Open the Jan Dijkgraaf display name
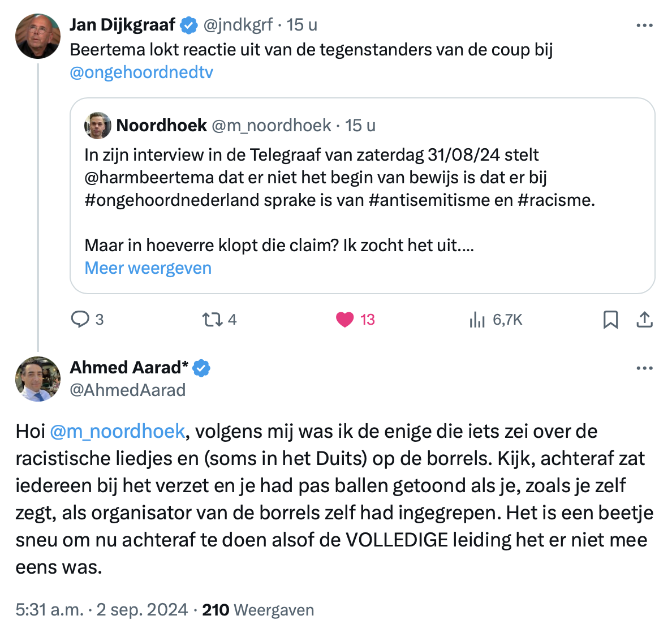 [123, 25]
